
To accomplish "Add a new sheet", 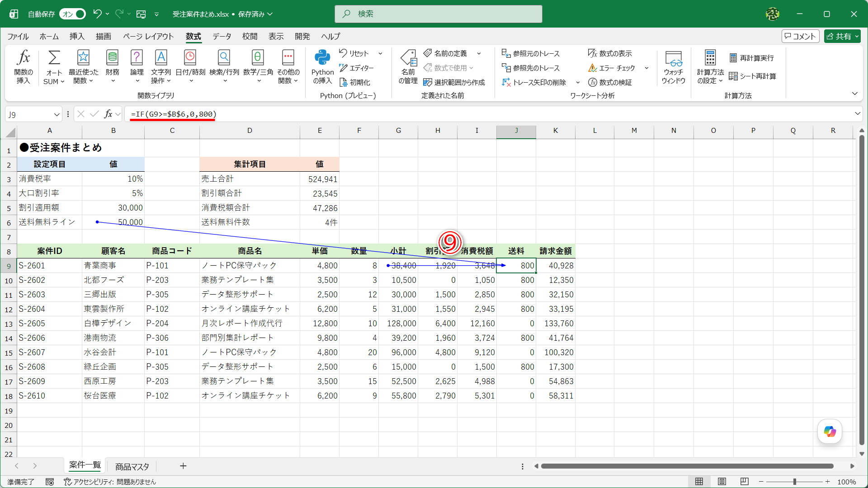I will point(183,466).
